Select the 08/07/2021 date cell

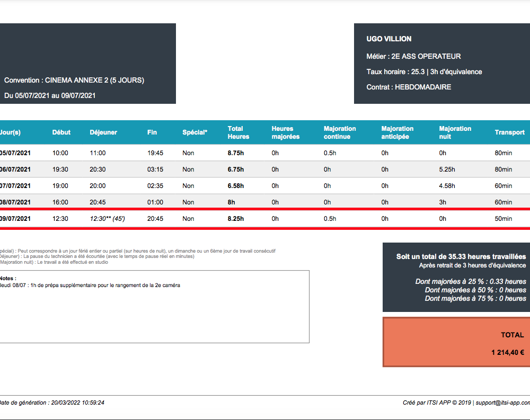[x=15, y=202]
